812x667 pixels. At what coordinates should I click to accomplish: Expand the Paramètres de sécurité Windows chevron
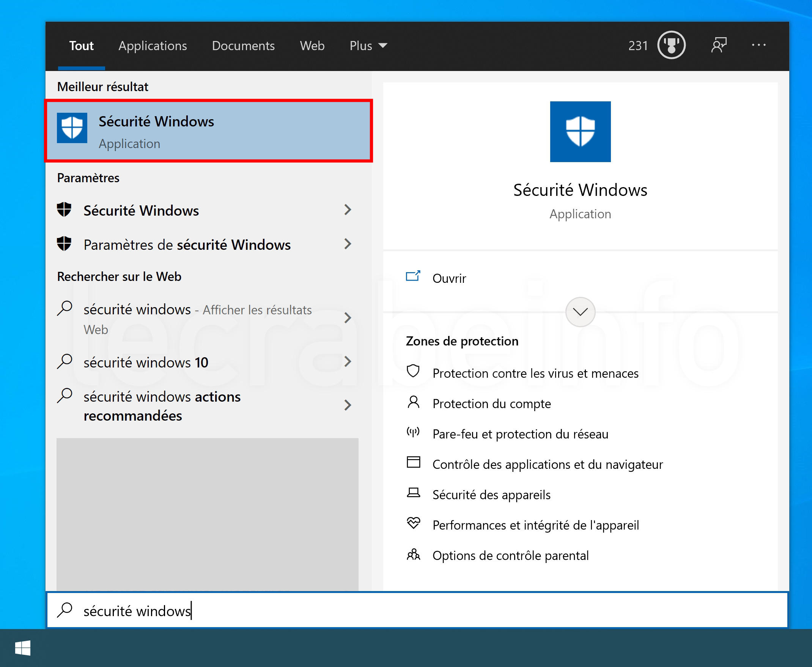coord(348,244)
